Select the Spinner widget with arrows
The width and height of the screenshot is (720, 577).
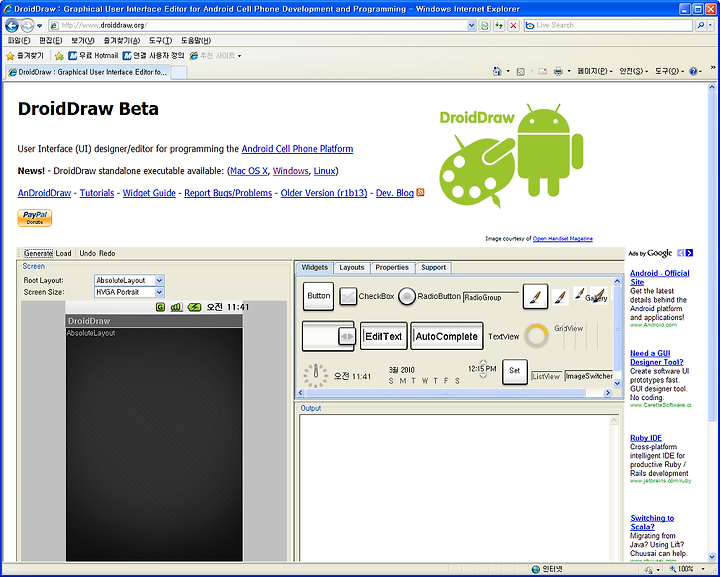point(328,336)
